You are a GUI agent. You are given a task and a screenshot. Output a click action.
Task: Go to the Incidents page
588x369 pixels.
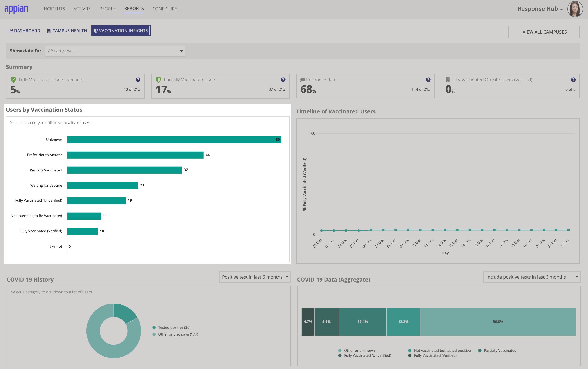pos(54,9)
